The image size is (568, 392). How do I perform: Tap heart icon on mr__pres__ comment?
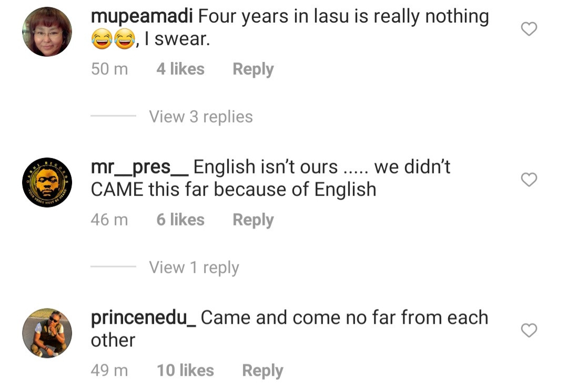point(529,180)
